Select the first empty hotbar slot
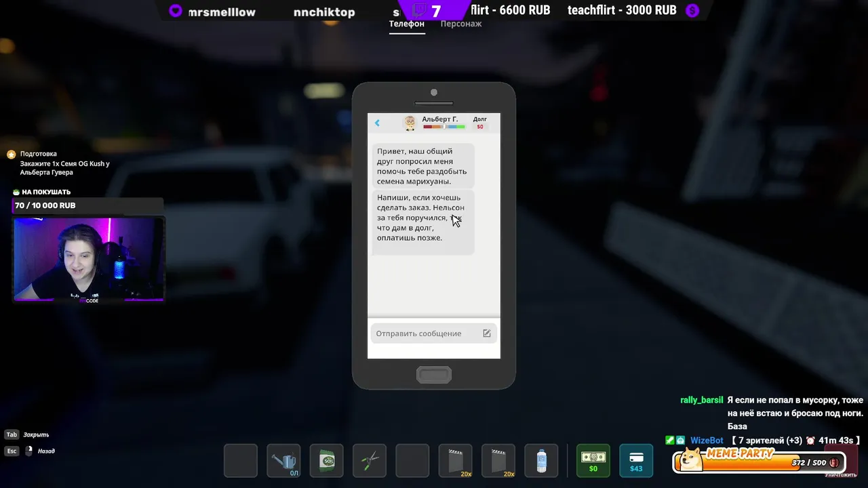This screenshot has width=868, height=488. click(x=241, y=461)
